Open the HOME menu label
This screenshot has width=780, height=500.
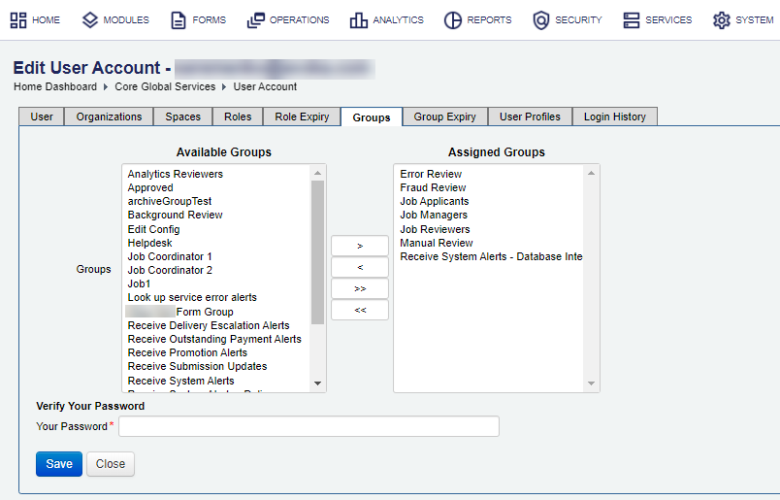click(46, 20)
